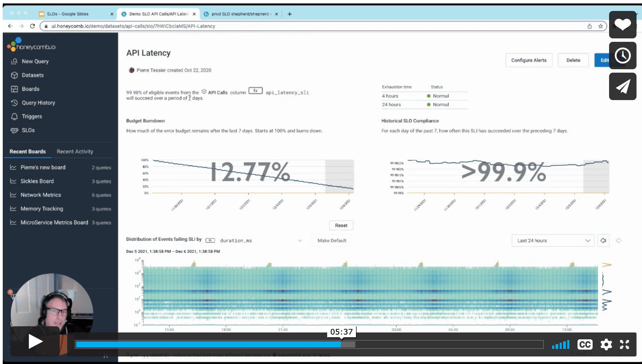Open the Triggers page in the sidebar

pos(32,117)
